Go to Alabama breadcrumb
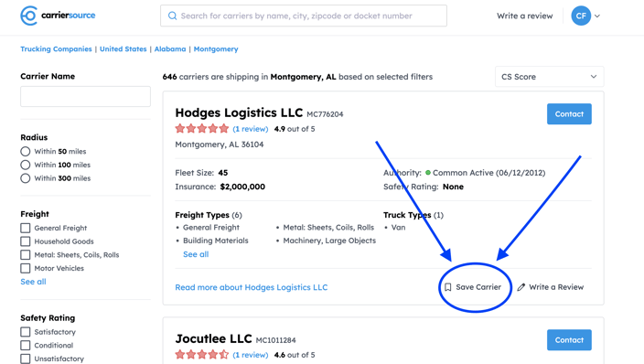 pos(170,48)
